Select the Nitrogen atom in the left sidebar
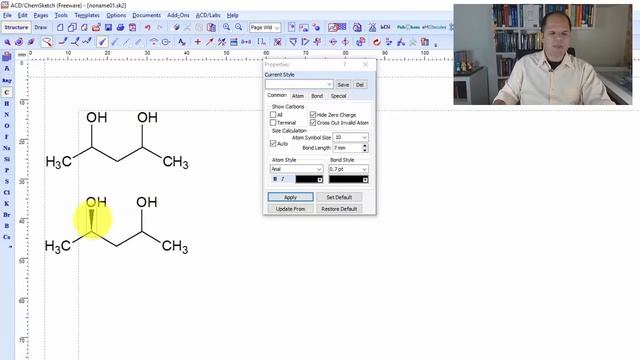Image resolution: width=640 pixels, height=360 pixels. (7, 115)
